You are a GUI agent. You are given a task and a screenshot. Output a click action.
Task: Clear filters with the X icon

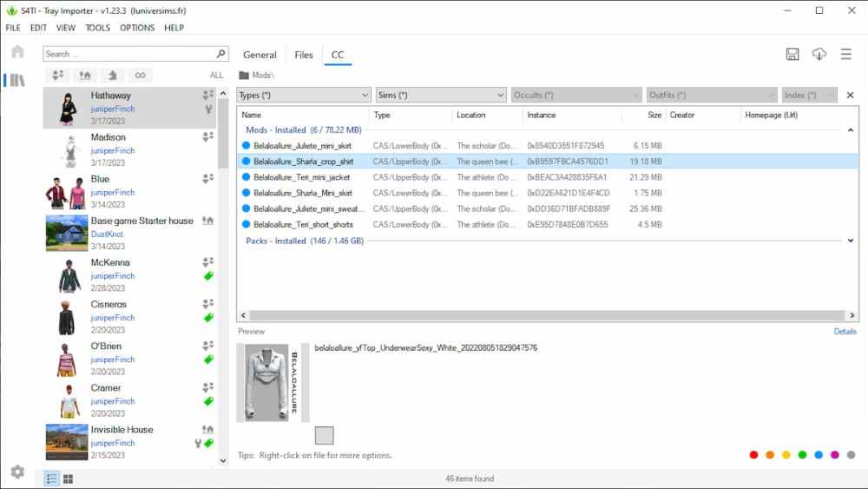(850, 95)
